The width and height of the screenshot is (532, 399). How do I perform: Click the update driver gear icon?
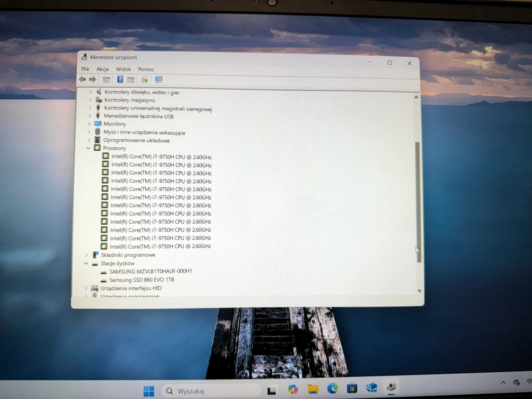tap(144, 80)
